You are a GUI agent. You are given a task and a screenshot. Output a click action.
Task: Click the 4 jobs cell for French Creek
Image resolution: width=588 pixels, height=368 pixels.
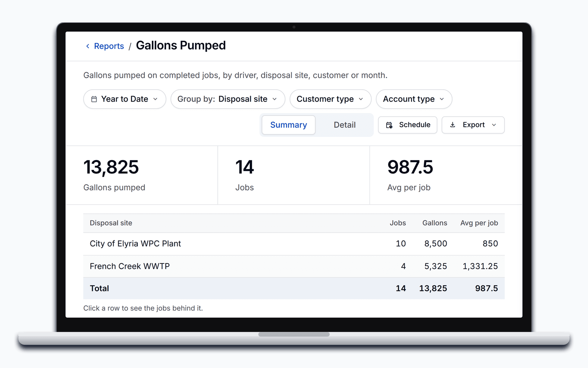pos(403,266)
